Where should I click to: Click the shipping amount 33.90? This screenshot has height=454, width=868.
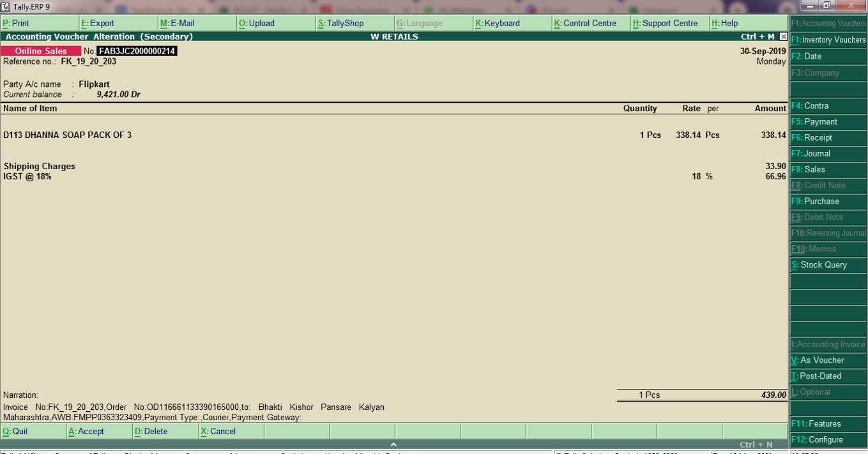(x=776, y=166)
